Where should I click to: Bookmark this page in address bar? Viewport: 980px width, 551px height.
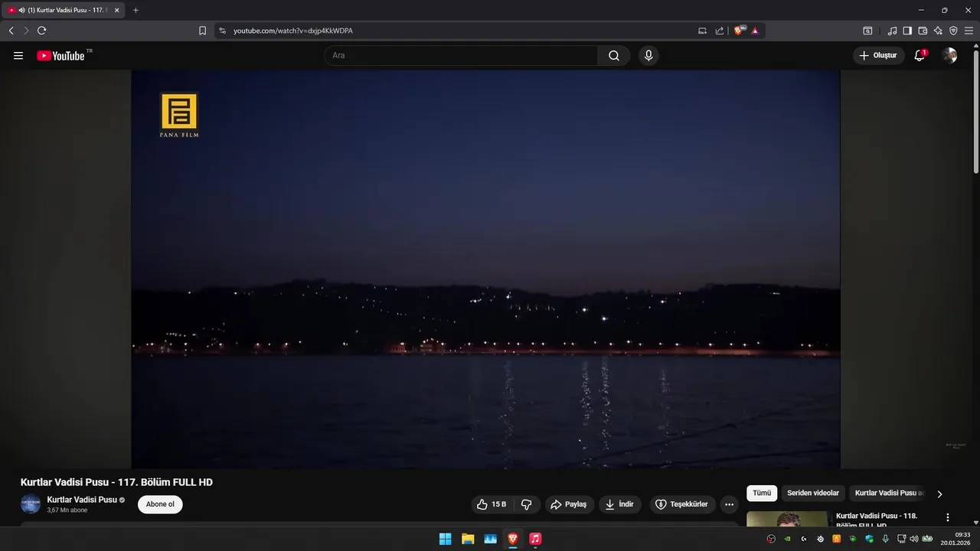202,31
